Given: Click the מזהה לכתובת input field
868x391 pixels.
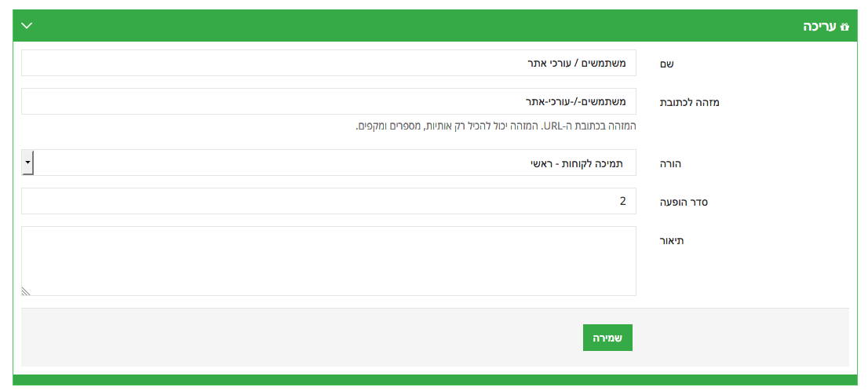Looking at the screenshot, I should click(329, 101).
